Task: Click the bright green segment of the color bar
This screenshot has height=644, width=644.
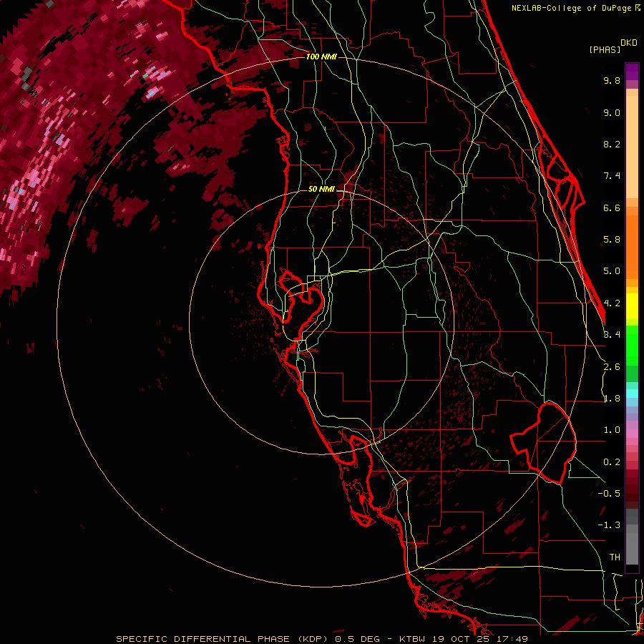Action: tap(632, 346)
